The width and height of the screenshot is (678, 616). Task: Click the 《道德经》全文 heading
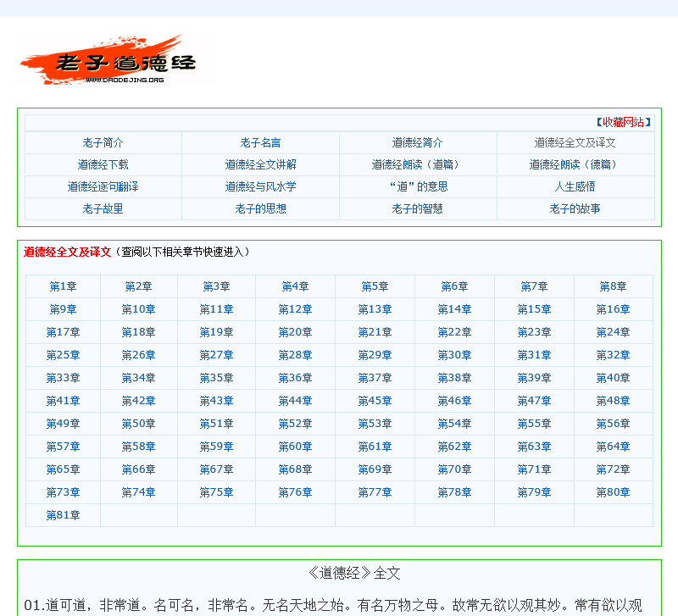click(x=354, y=573)
